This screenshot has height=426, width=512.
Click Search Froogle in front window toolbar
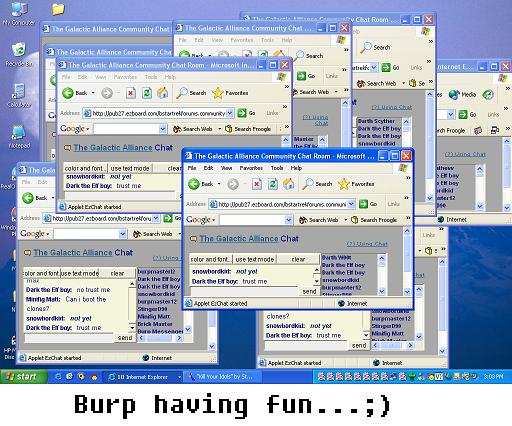pos(374,220)
